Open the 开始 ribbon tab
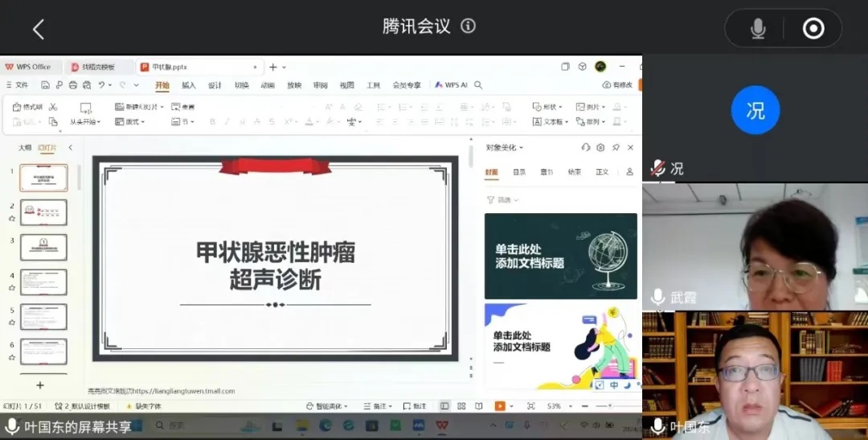 (162, 85)
